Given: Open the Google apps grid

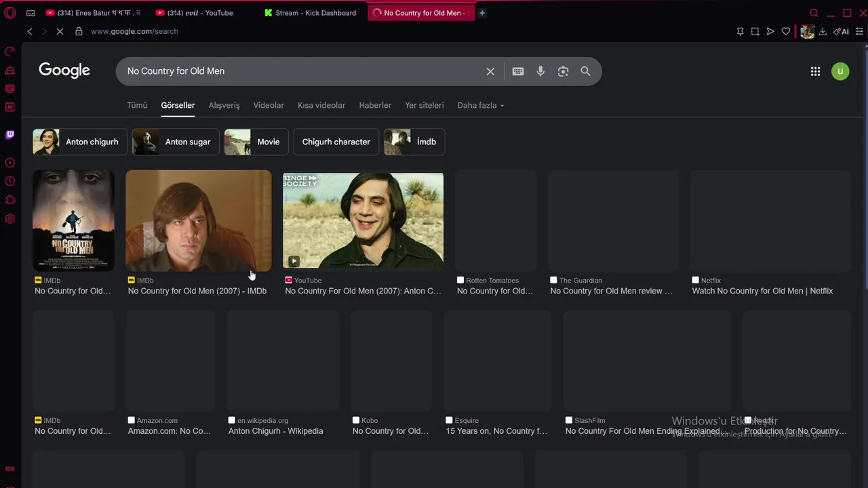Looking at the screenshot, I should (x=816, y=71).
